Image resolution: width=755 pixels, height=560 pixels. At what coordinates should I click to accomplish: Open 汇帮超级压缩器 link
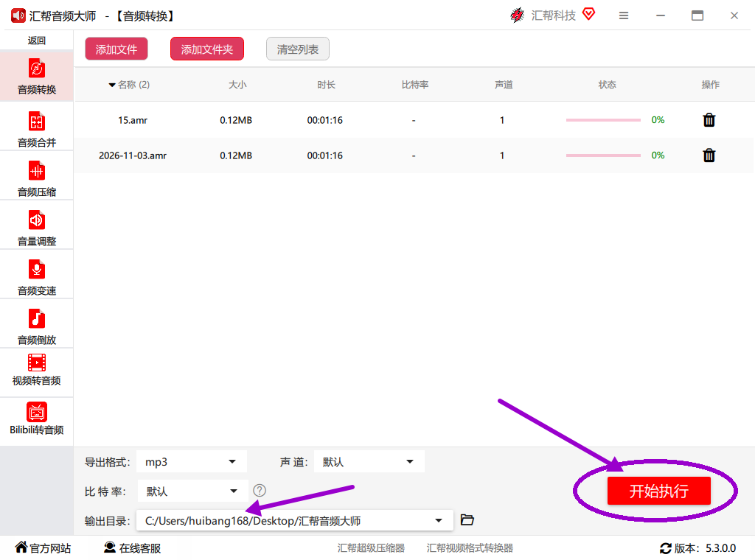click(371, 548)
